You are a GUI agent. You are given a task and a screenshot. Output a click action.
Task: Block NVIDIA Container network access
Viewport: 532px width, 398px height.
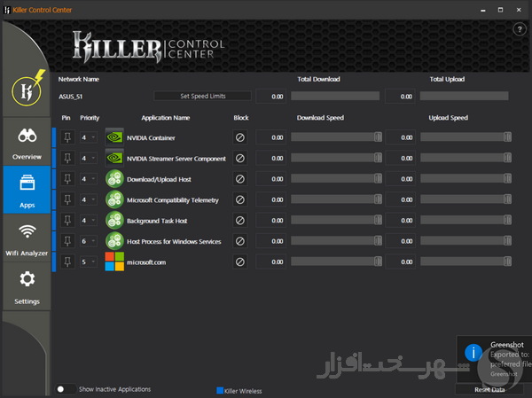click(x=240, y=137)
